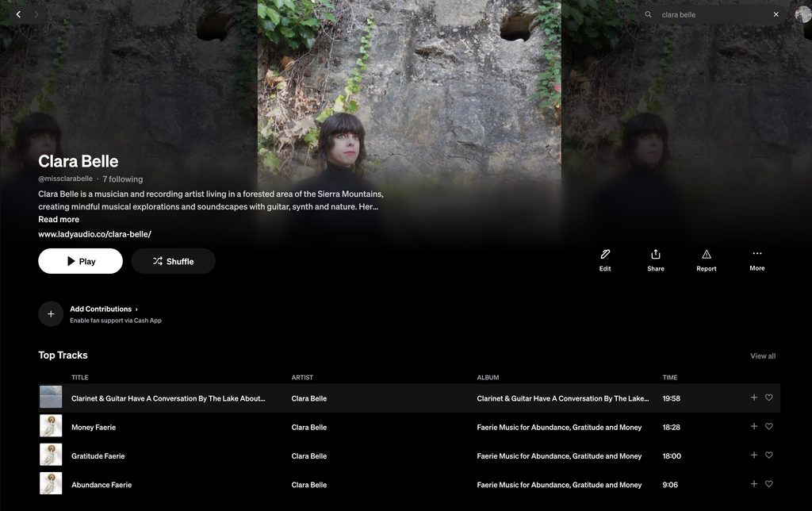Click the 19:58 track duration
Screen dimensions: 812x511
point(671,398)
